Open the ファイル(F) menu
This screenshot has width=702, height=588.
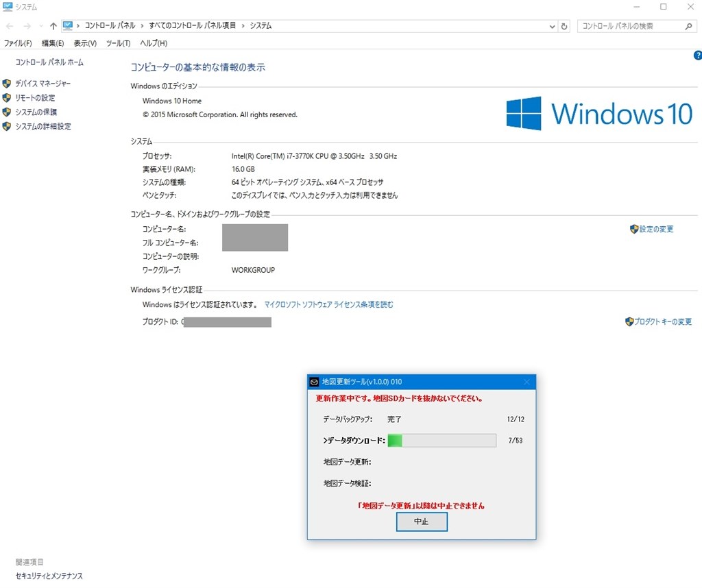coord(18,43)
